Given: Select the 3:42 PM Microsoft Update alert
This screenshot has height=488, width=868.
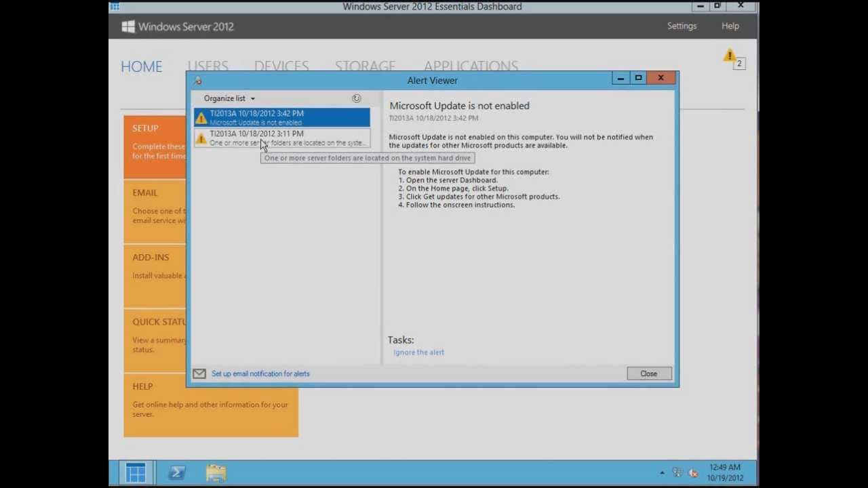Looking at the screenshot, I should coord(282,118).
